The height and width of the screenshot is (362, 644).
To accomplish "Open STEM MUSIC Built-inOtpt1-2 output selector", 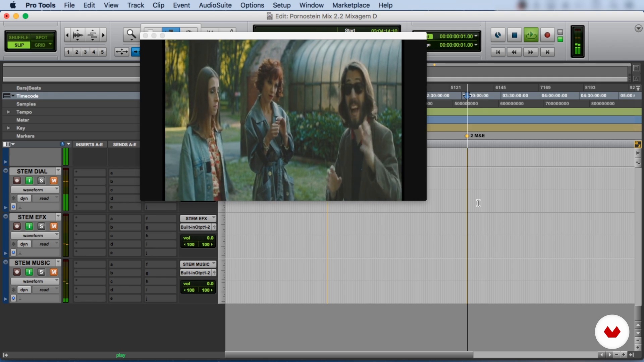I will (x=196, y=273).
